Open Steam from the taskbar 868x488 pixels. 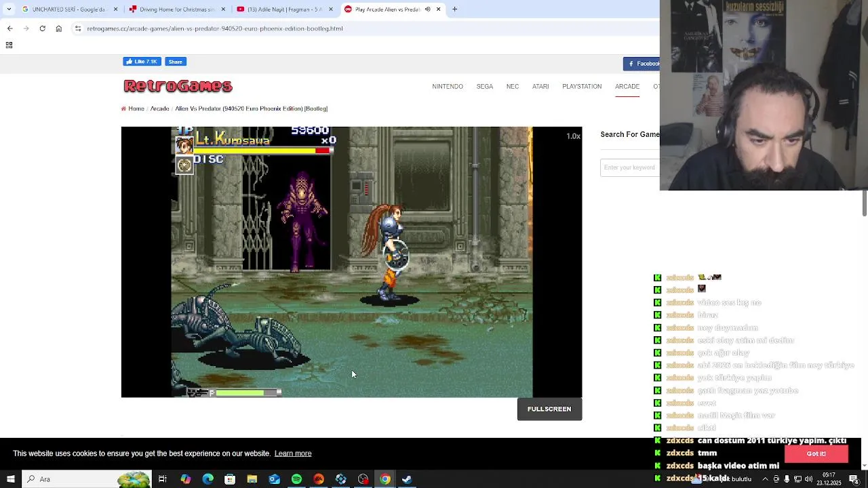407,479
